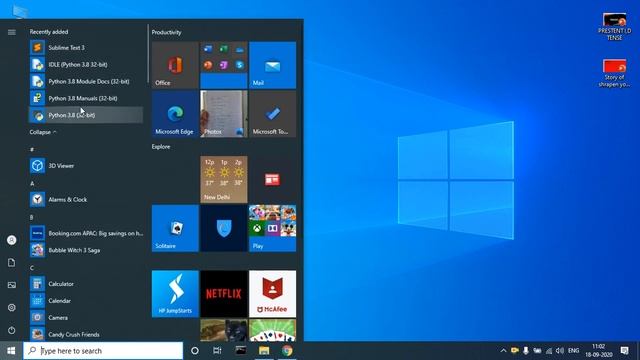Open Python 3.8 Manuals (32-bit)

tap(86, 98)
